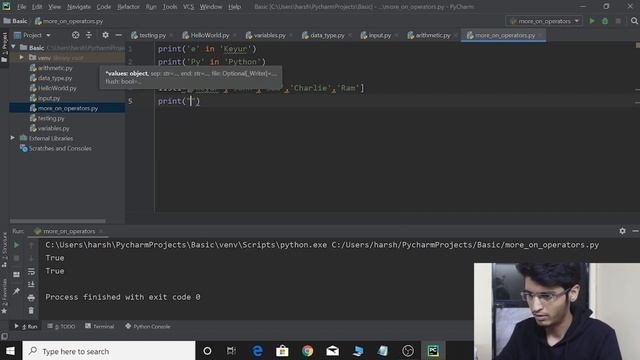Open Microsoft Store from taskbar
This screenshot has width=640, height=360.
click(282, 351)
